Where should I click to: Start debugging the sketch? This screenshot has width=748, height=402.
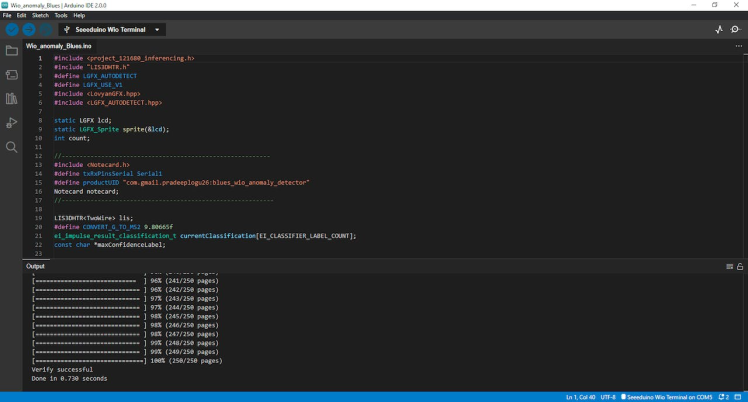tap(46, 30)
